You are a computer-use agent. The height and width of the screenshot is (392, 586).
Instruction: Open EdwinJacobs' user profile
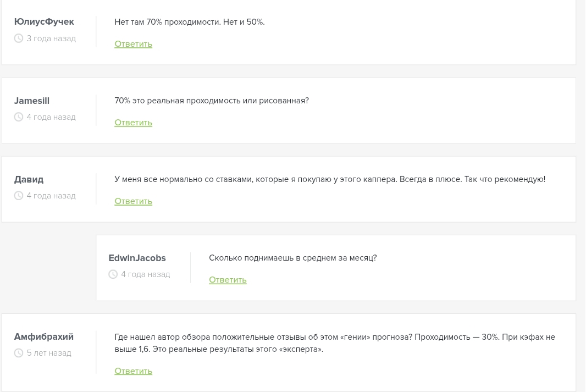137,258
